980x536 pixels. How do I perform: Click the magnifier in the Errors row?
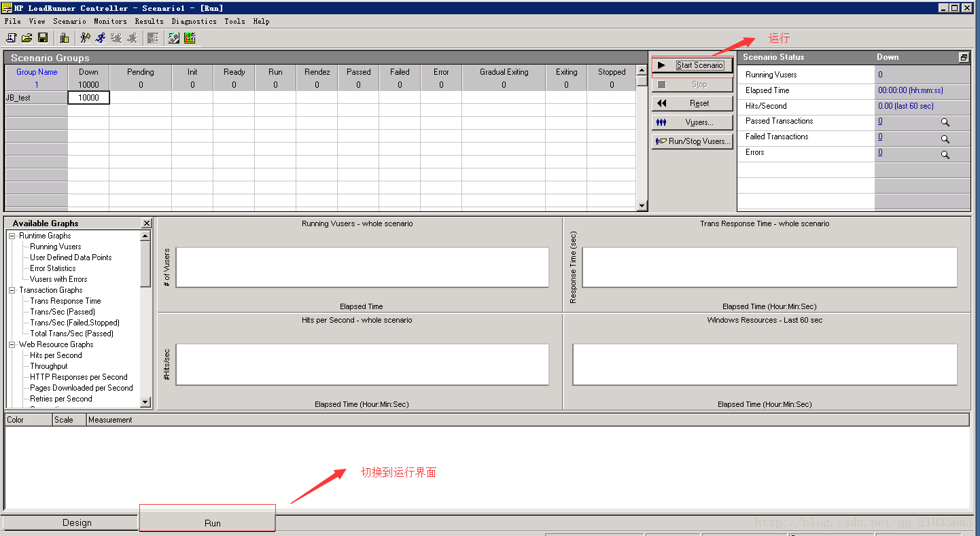945,154
